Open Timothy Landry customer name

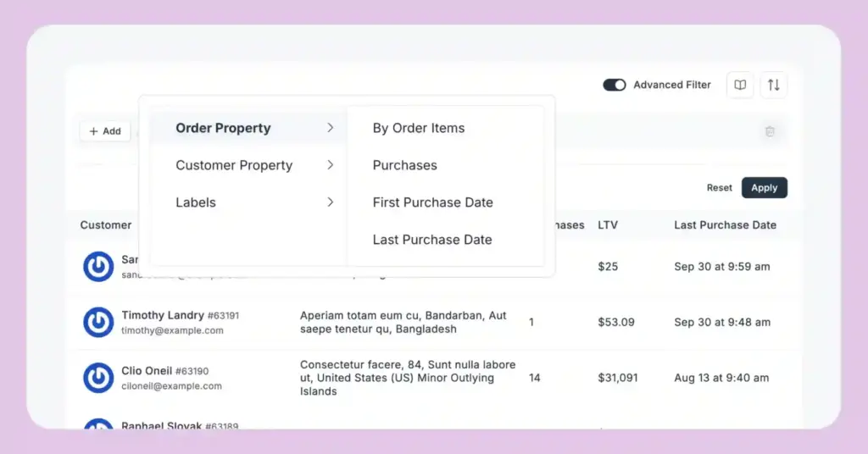[x=162, y=315]
